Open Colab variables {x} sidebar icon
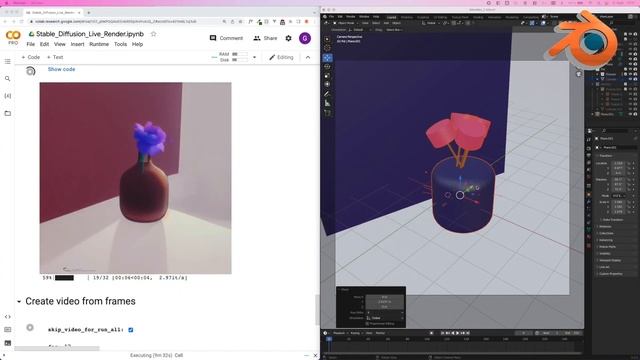 click(x=7, y=96)
